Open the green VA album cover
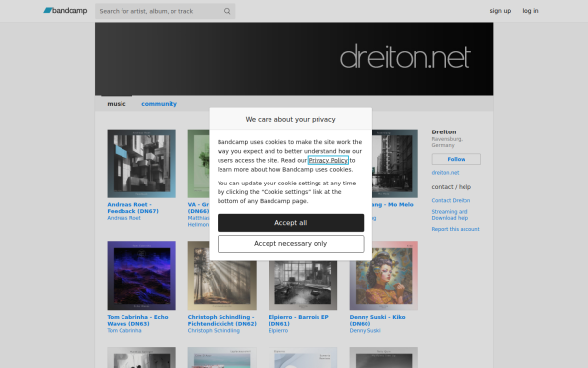This screenshot has height=368, width=588. tap(198, 163)
